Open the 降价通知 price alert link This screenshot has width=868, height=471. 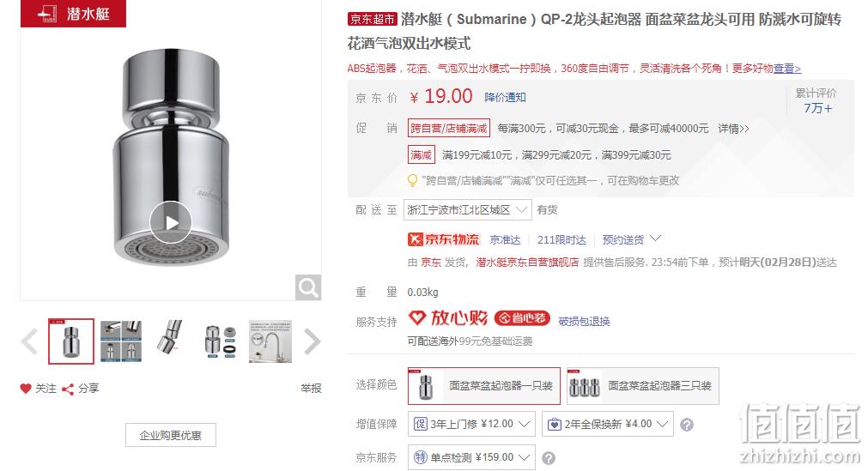pyautogui.click(x=505, y=98)
